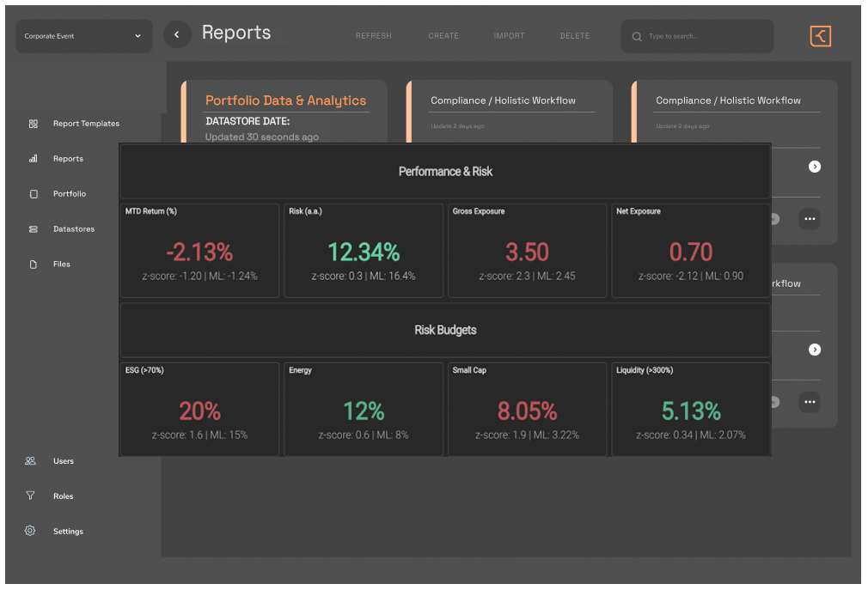
Task: Open Settings in sidebar
Action: coord(68,532)
